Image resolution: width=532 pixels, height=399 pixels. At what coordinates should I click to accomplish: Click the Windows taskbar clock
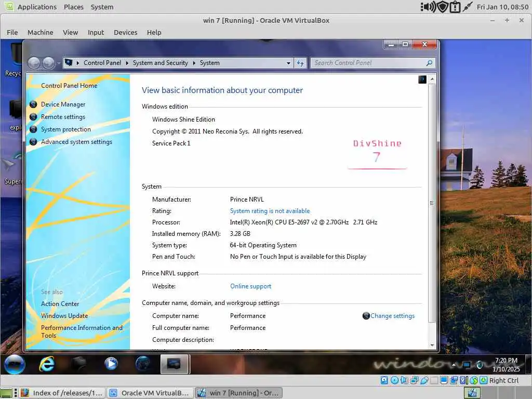(506, 365)
